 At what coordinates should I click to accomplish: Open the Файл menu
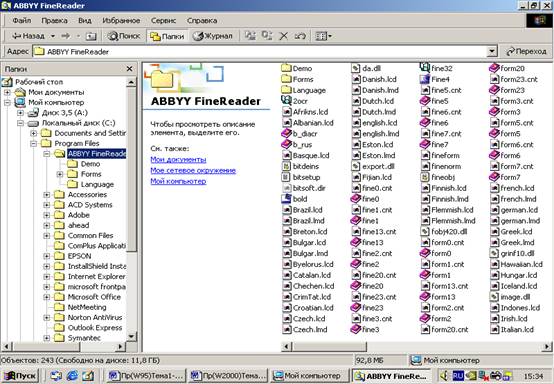[22, 20]
